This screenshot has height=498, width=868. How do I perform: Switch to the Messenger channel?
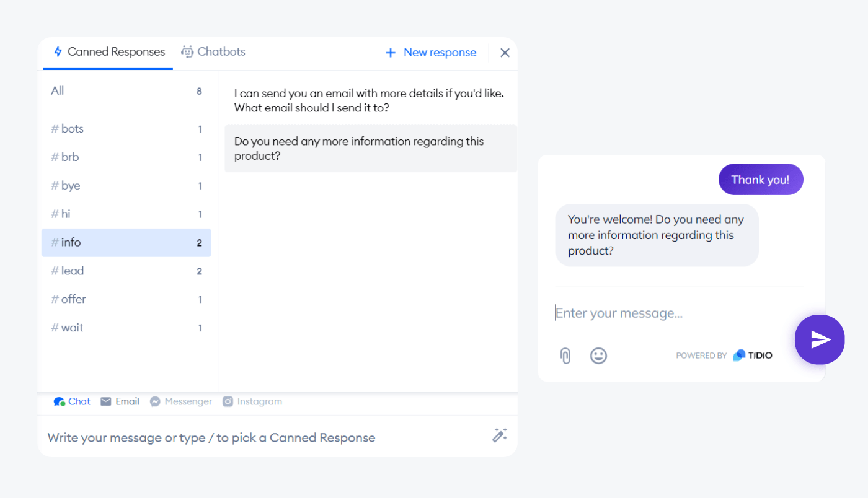(x=181, y=401)
